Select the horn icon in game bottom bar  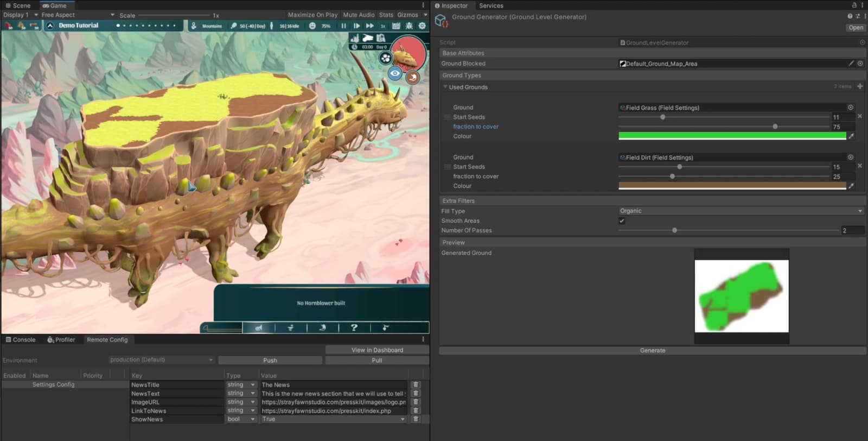coord(259,327)
